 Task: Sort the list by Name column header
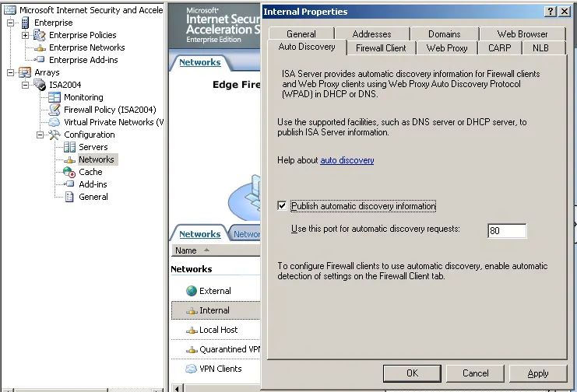[216, 250]
